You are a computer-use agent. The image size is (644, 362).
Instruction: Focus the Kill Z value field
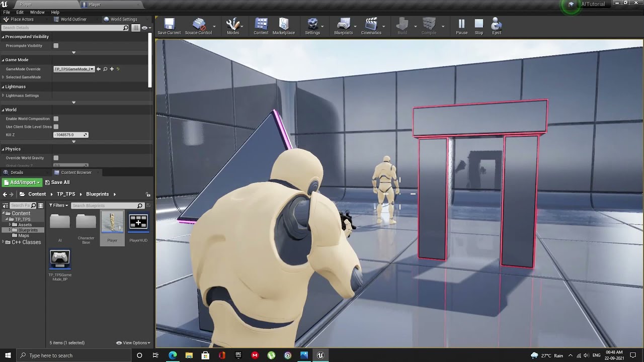71,135
